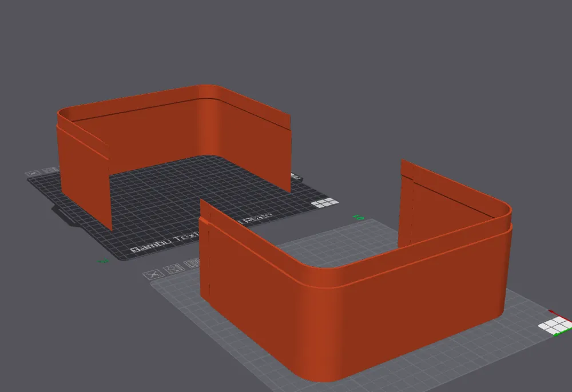This screenshot has height=392, width=572.
Task: Click the X icon on the back dark plate
Action: pyautogui.click(x=34, y=172)
